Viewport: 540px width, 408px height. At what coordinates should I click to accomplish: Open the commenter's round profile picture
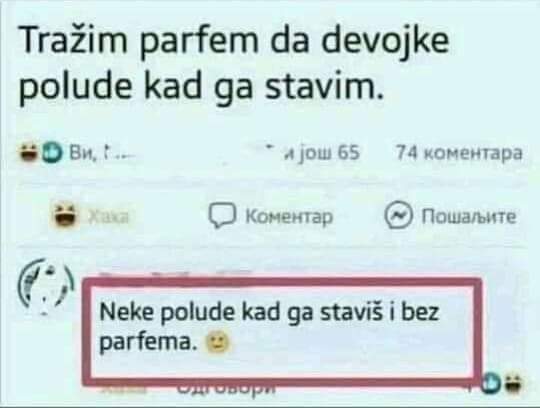(45, 286)
